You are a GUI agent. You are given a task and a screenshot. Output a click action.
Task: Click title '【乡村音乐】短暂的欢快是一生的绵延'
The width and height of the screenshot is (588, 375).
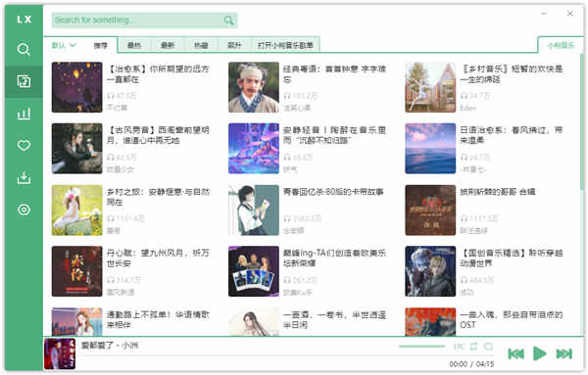[512, 74]
